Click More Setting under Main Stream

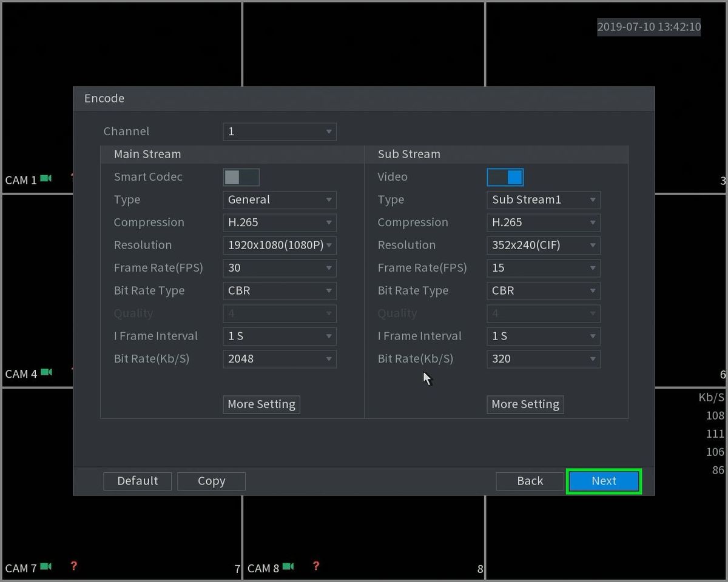coord(261,404)
